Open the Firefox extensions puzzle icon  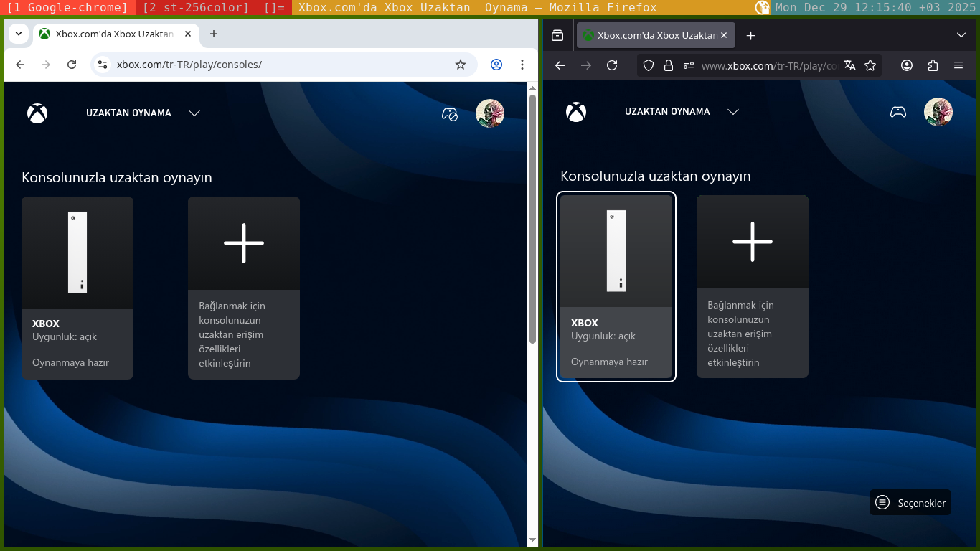[933, 65]
